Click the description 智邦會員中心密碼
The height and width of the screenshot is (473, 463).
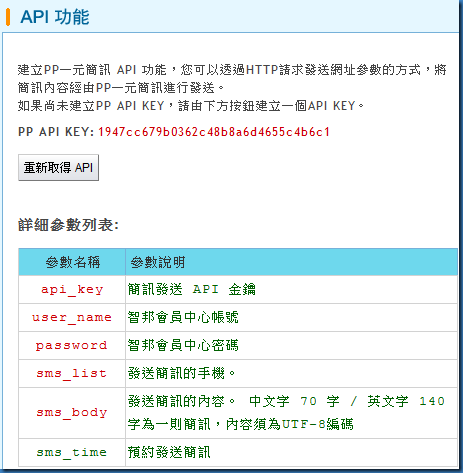[x=183, y=345]
